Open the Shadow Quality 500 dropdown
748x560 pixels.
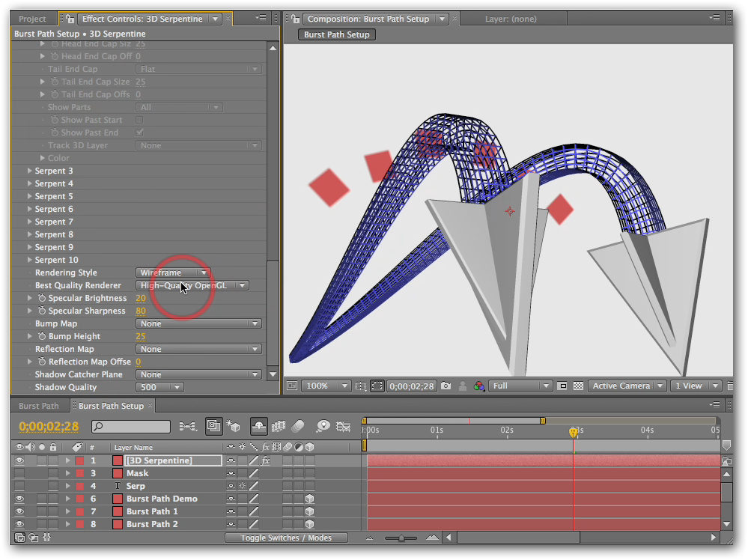tap(159, 387)
